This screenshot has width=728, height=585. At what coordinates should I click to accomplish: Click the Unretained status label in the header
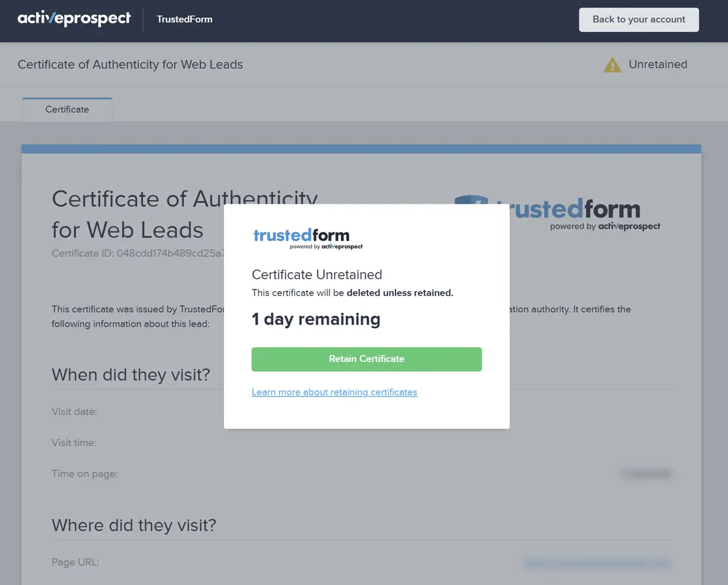click(658, 64)
